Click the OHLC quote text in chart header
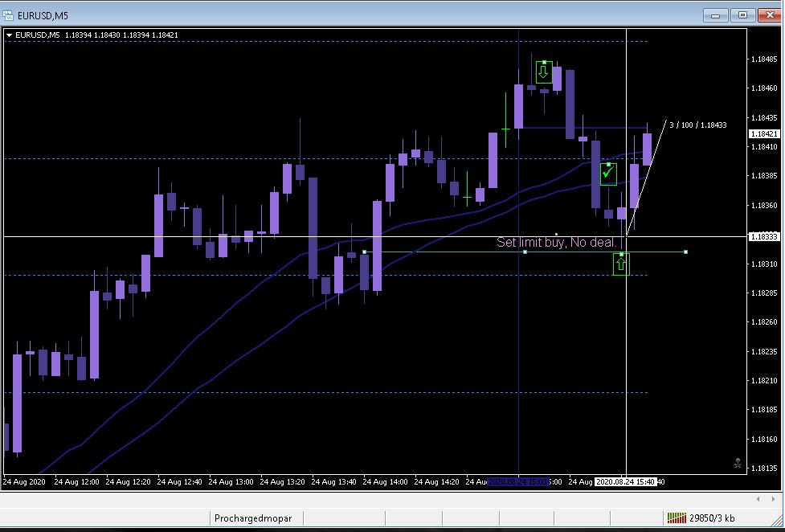785x532 pixels. pos(121,35)
